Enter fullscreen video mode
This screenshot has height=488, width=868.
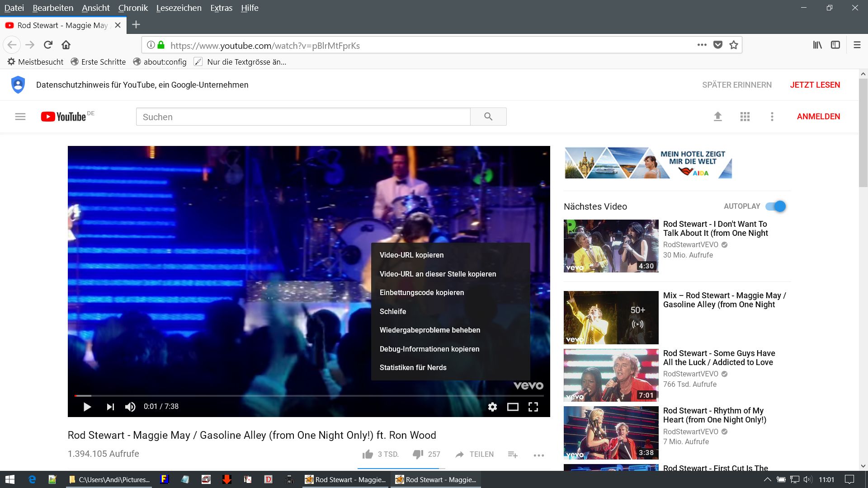[x=533, y=407]
